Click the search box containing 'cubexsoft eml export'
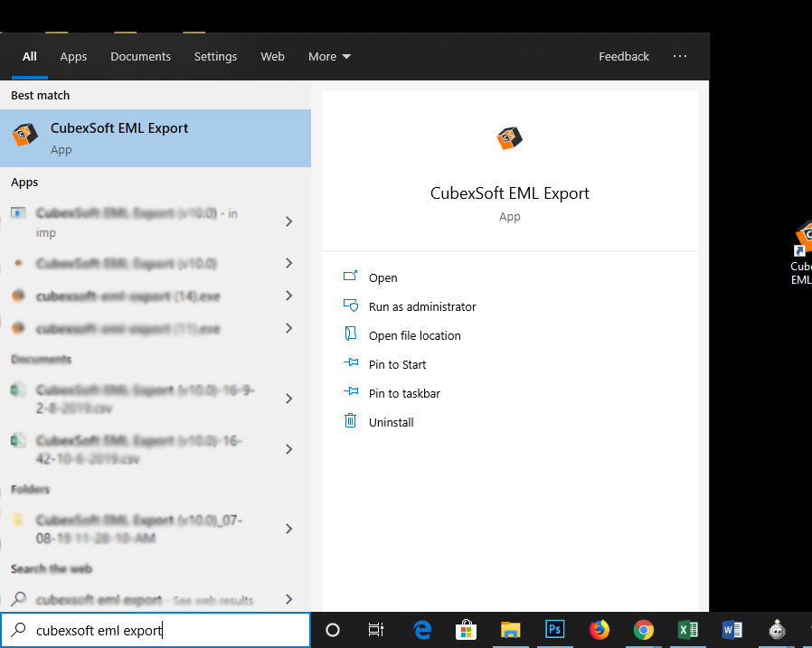The width and height of the screenshot is (812, 648). point(156,630)
